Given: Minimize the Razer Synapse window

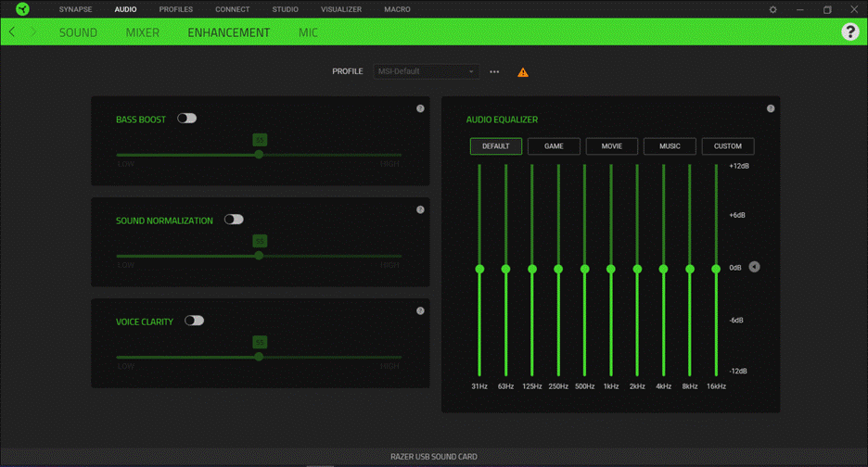Looking at the screenshot, I should tap(800, 9).
